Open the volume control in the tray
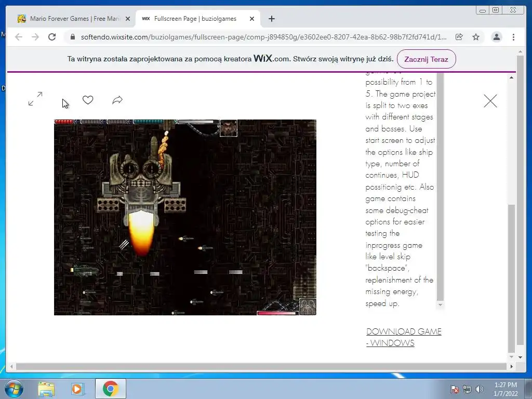This screenshot has width=532, height=399. click(479, 389)
